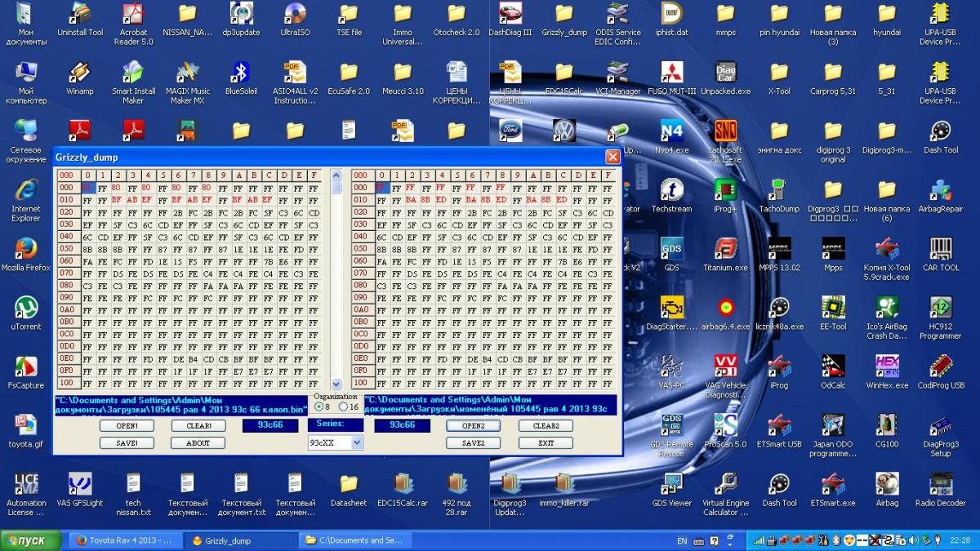This screenshot has height=551, width=980.
Task: Open the Series 93cXX dropdown
Action: [357, 442]
